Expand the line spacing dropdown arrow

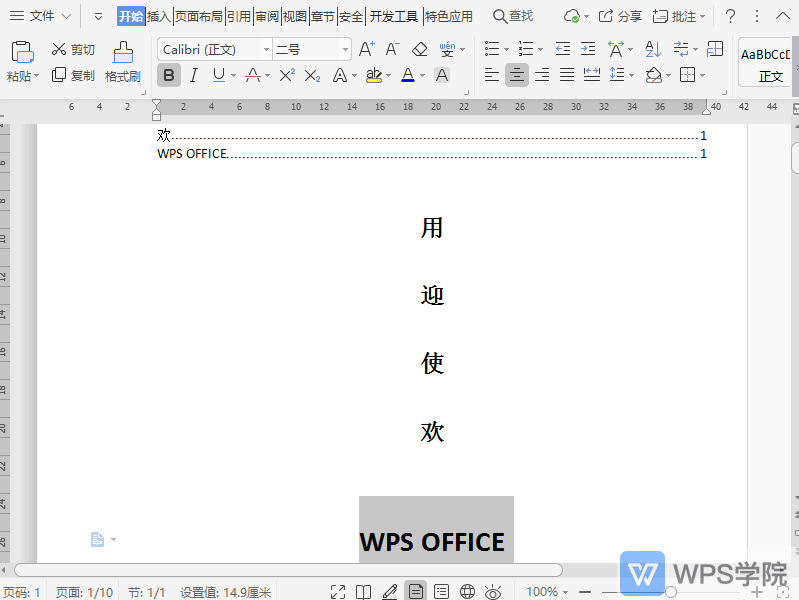pos(632,76)
